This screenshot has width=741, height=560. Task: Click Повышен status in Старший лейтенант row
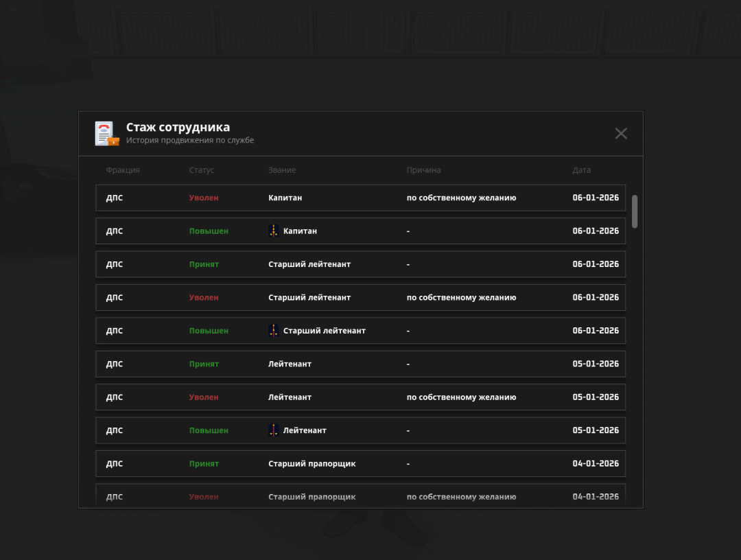tap(209, 331)
